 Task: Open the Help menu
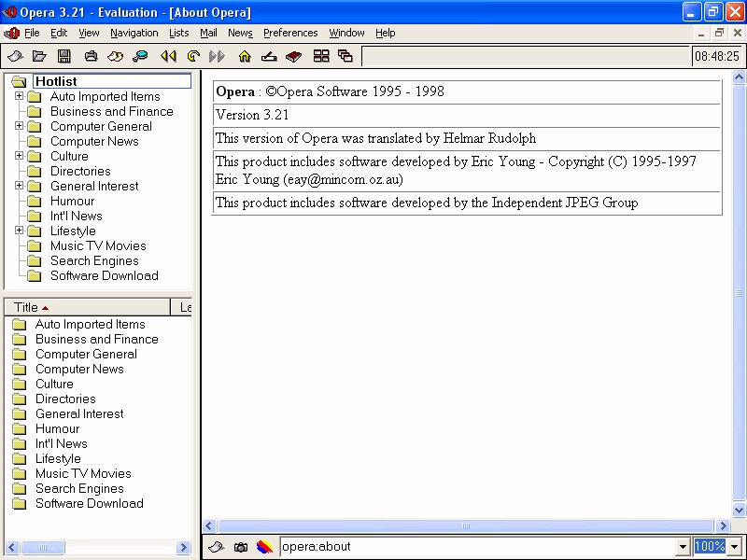click(386, 33)
